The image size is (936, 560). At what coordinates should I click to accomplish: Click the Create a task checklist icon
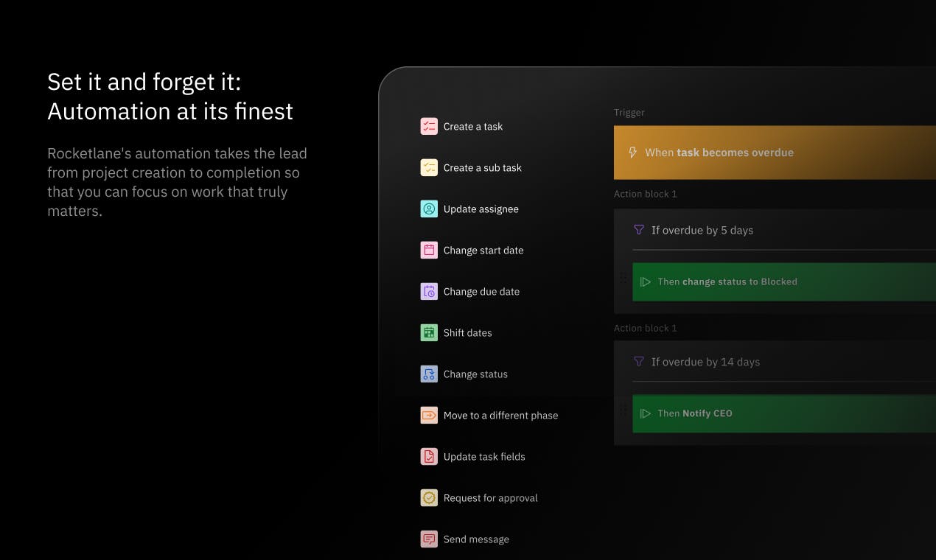click(x=429, y=126)
